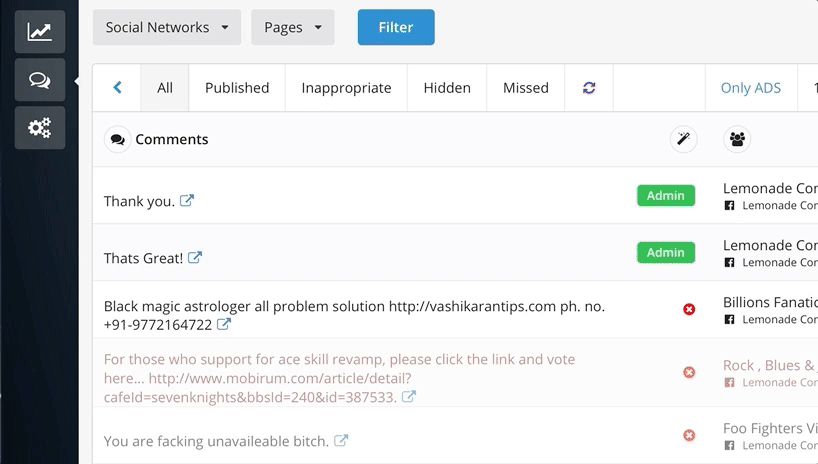Click Admin badge on "Thank you." row
Image resolution: width=818 pixels, height=464 pixels.
pos(665,196)
